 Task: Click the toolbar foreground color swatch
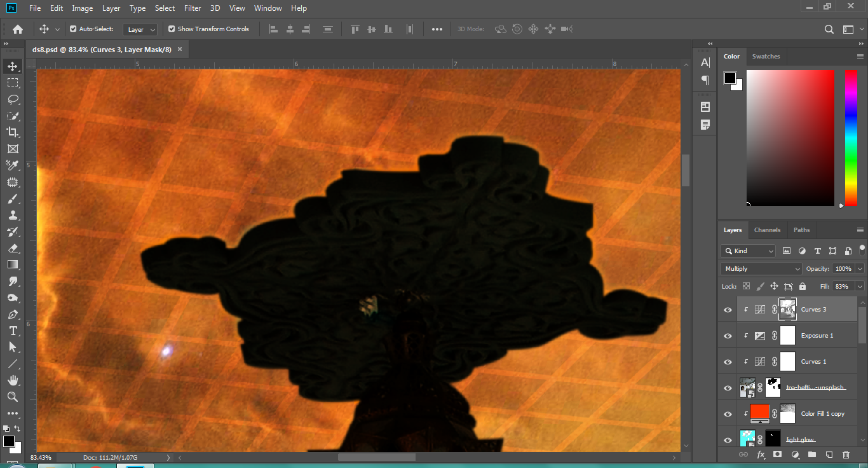8,441
